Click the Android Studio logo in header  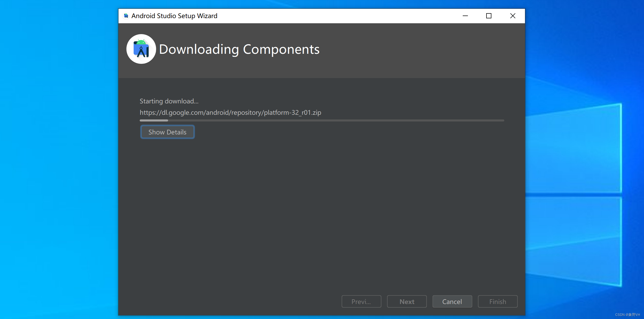141,49
